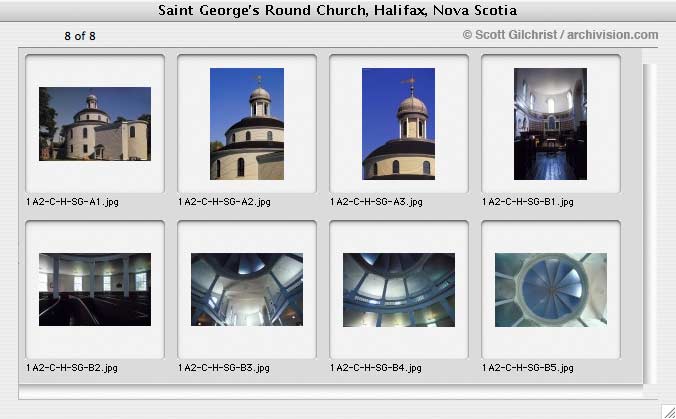
Task: Select thumbnail of 1A2-C-H-SG-A2.jpg dome view
Action: [x=247, y=124]
